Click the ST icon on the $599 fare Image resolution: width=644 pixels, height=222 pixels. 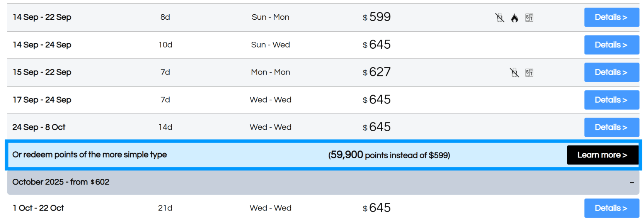pyautogui.click(x=529, y=17)
